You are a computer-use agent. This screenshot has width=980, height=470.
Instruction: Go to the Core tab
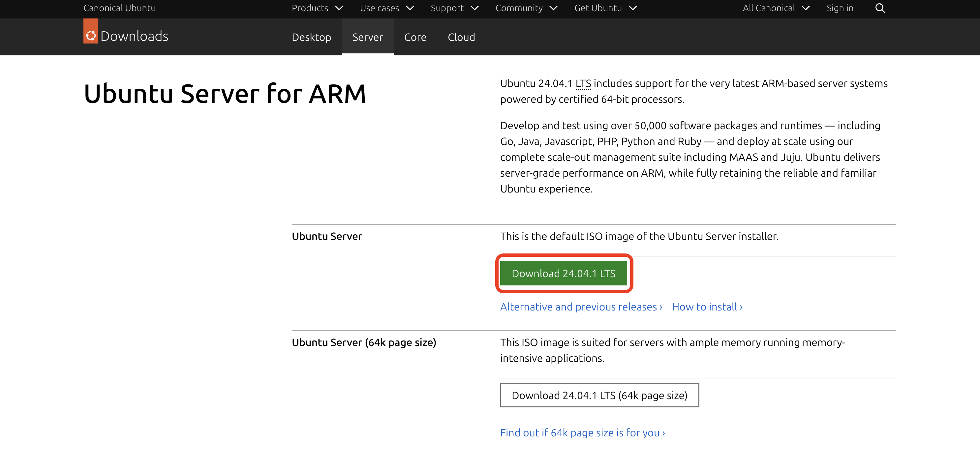pyautogui.click(x=415, y=37)
